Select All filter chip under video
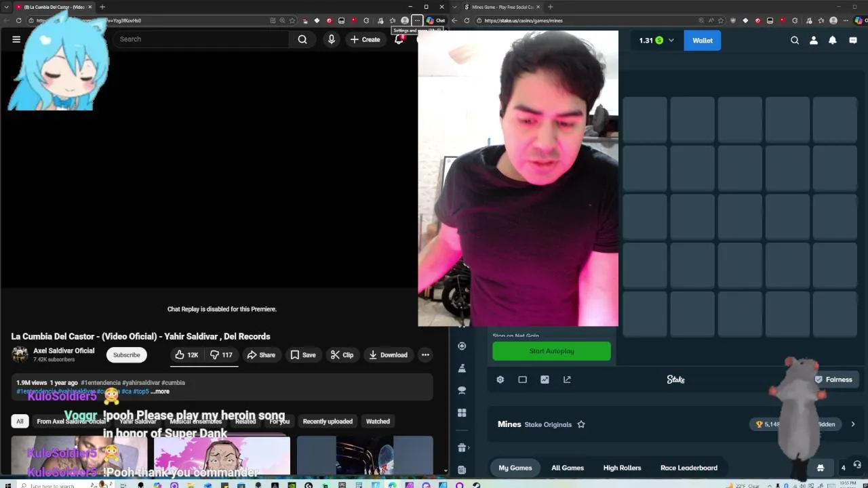Viewport: 868px width, 488px height. [x=20, y=422]
